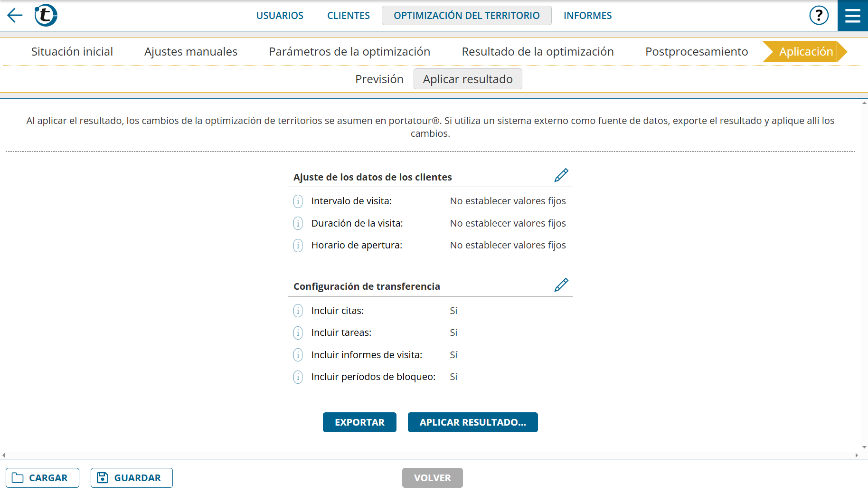
Task: Click the back arrow icon
Action: click(x=15, y=15)
